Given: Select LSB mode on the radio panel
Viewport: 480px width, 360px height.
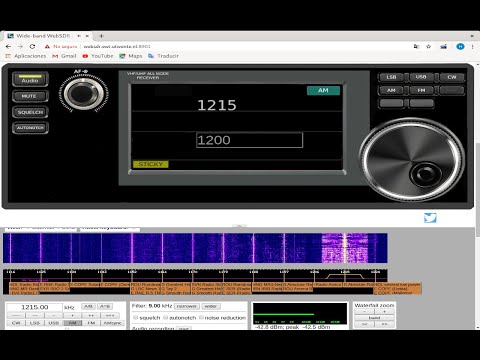Looking at the screenshot, I should pyautogui.click(x=391, y=77).
